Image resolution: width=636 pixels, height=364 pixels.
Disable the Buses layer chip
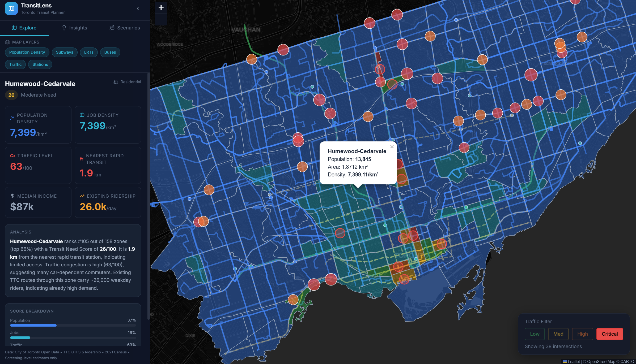tap(110, 52)
